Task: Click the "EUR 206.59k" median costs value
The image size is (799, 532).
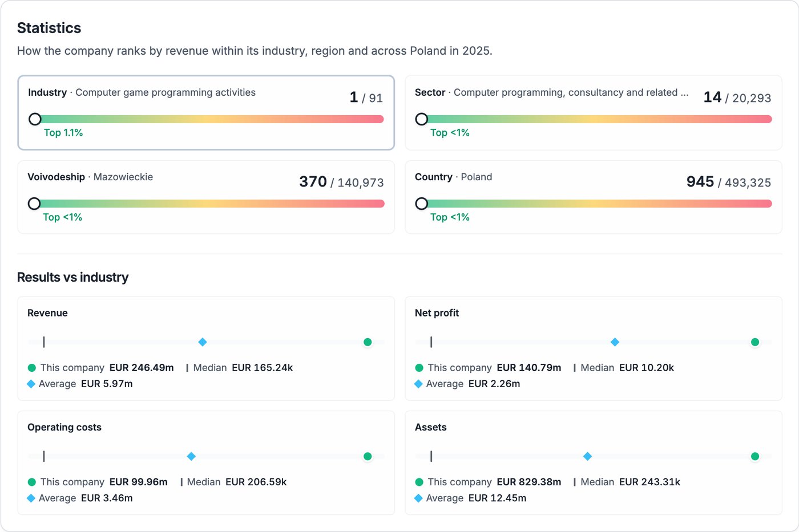Action: pyautogui.click(x=256, y=482)
